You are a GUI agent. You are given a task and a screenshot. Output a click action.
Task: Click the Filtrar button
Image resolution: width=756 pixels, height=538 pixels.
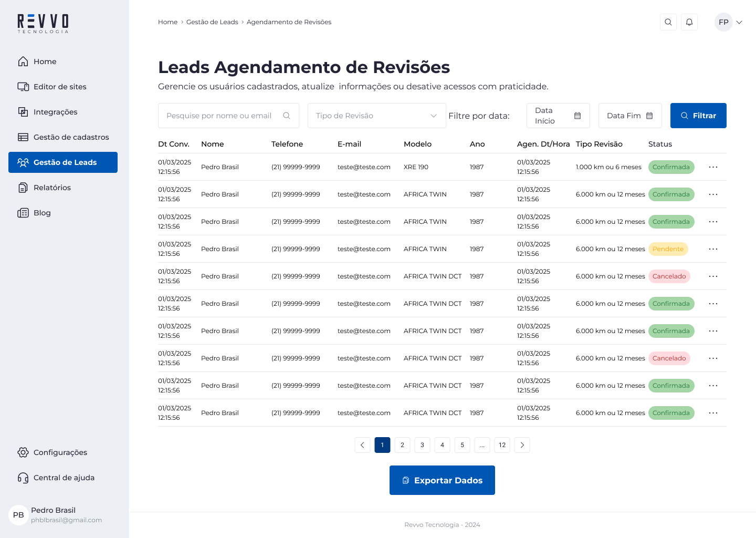point(698,116)
